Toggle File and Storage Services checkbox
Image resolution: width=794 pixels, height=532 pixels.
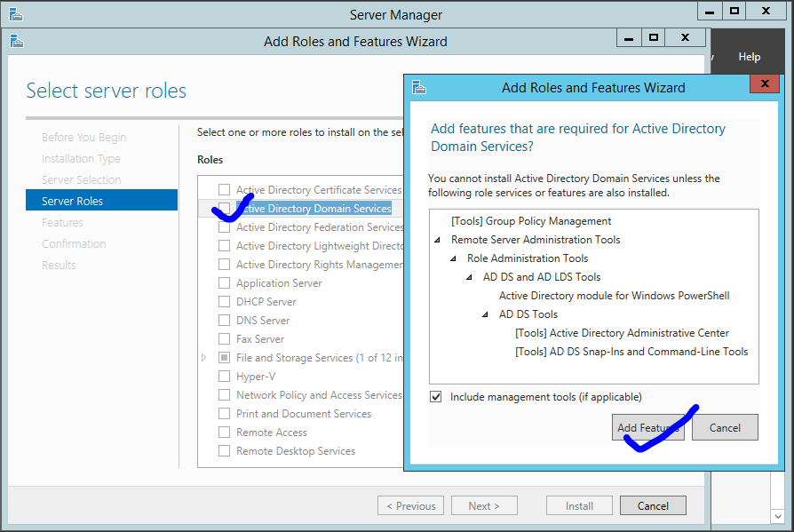click(224, 357)
